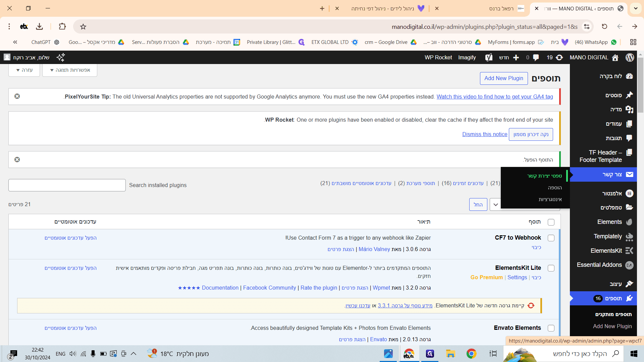Check the CF7 to Webhook plugin checkbox
This screenshot has width=644, height=362.
(x=551, y=238)
